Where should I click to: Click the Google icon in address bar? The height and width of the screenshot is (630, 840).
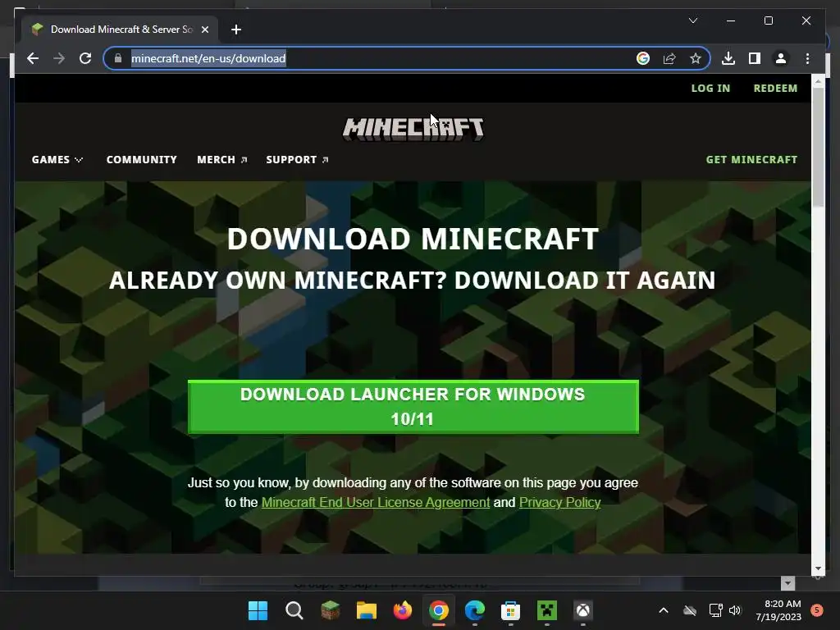tap(643, 58)
